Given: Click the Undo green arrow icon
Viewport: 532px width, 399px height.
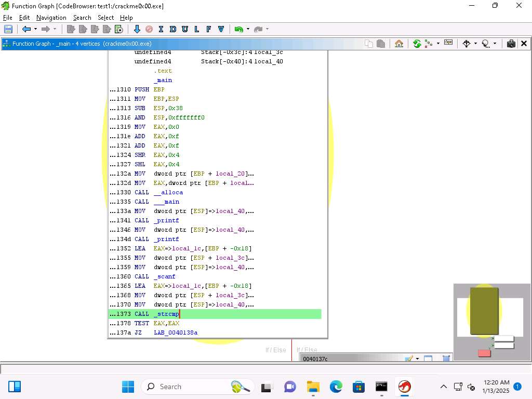Looking at the screenshot, I should click(238, 29).
